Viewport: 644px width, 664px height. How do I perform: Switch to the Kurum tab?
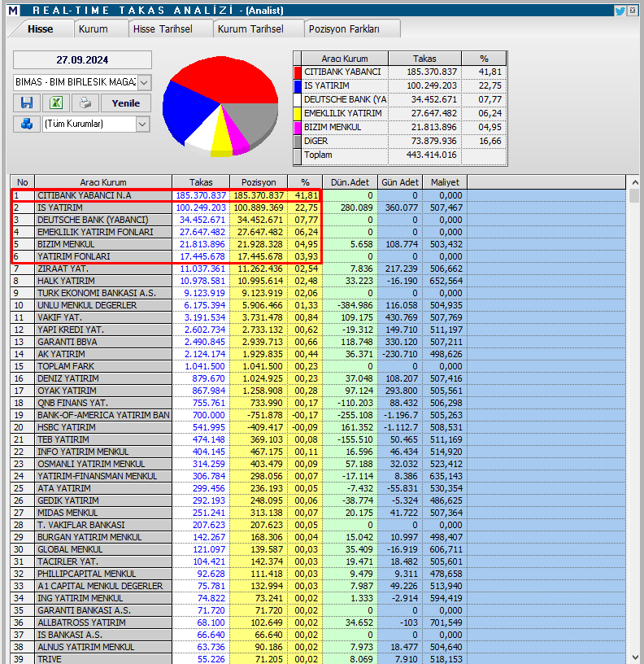point(93,28)
